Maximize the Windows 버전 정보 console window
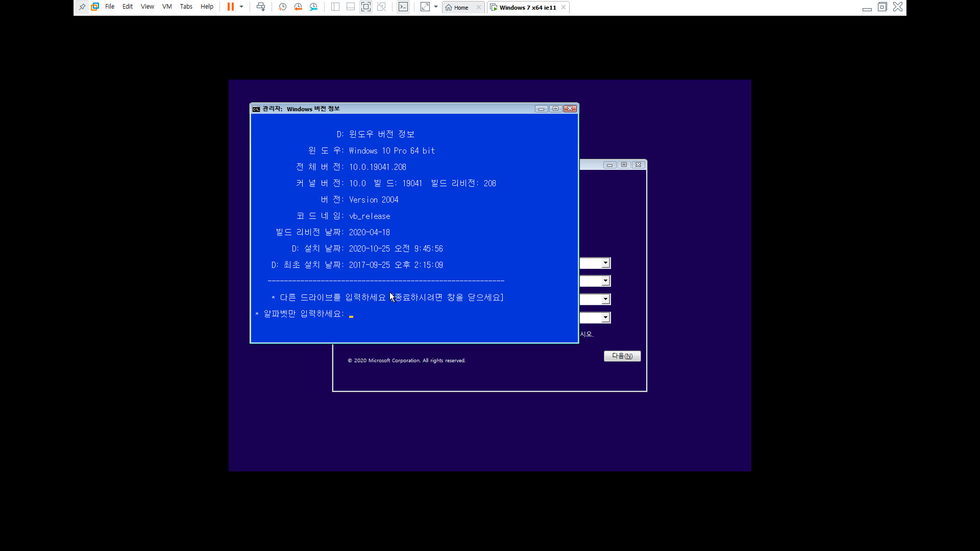Screen dimensions: 980x551 (x=556, y=109)
